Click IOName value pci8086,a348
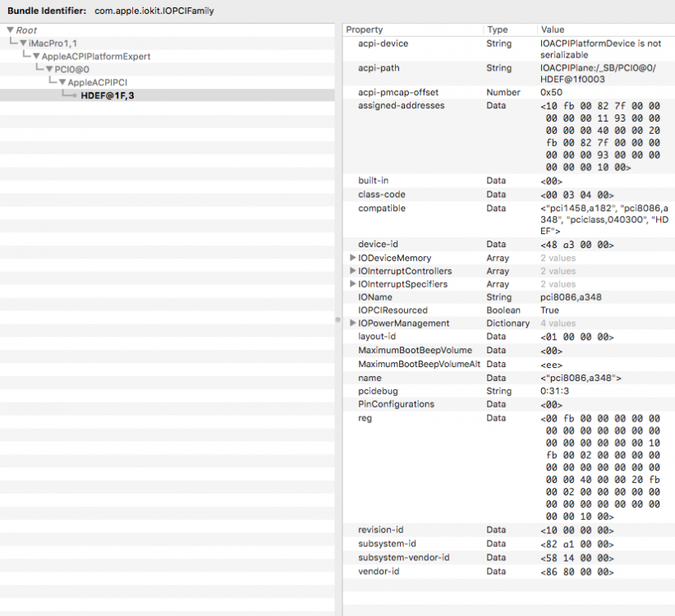The height and width of the screenshot is (616, 675). pos(571,297)
